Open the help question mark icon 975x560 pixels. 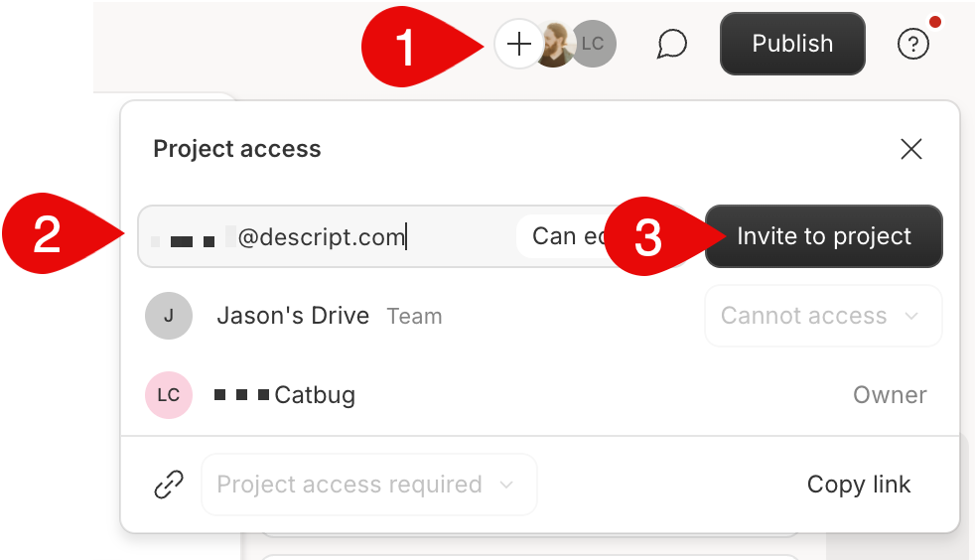pos(912,44)
